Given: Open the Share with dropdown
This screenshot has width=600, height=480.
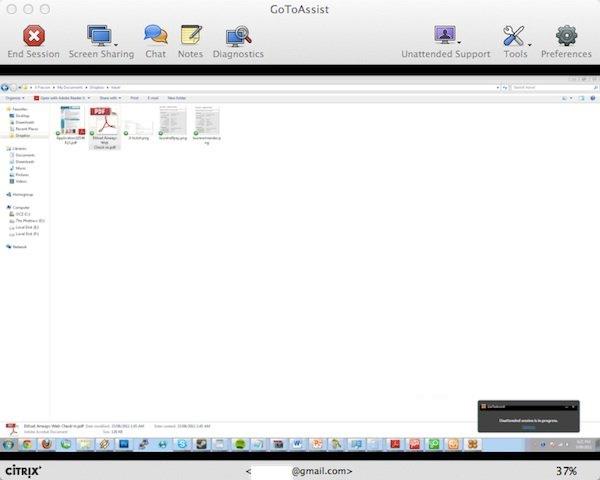Looking at the screenshot, I should coord(110,98).
